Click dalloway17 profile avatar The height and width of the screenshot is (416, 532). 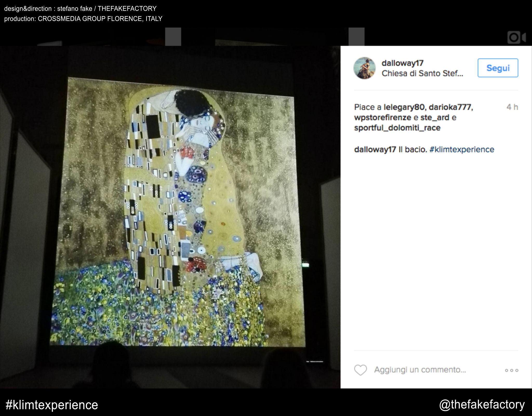364,68
